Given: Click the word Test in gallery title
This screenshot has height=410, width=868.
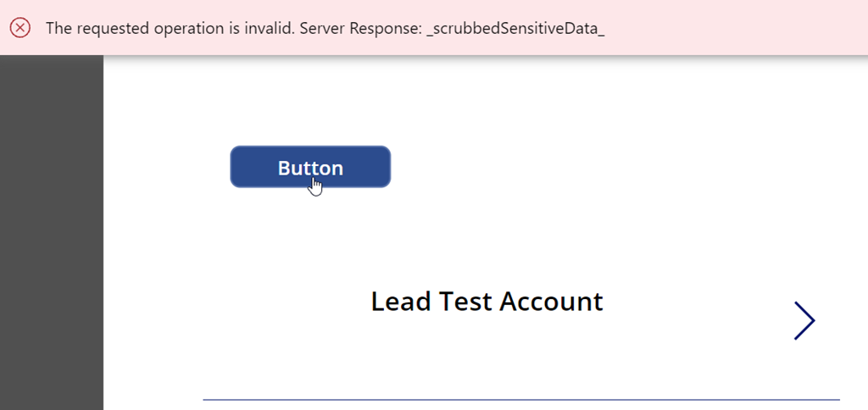Looking at the screenshot, I should tap(466, 302).
